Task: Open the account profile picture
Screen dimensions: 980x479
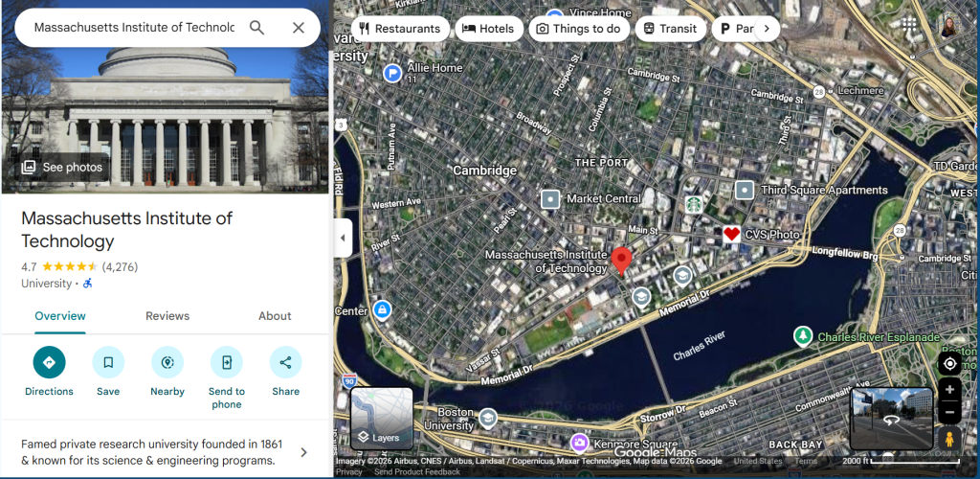Action: point(948,25)
